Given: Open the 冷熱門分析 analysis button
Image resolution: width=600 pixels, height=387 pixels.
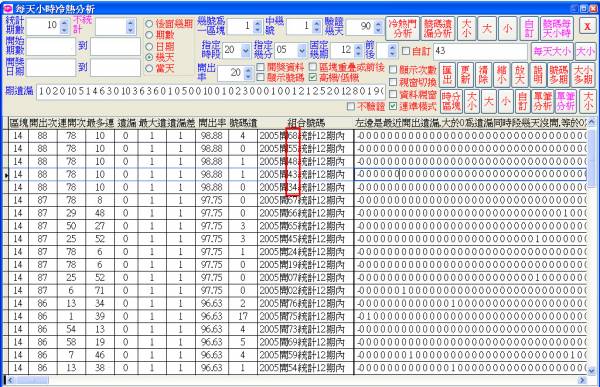Looking at the screenshot, I should point(402,29).
